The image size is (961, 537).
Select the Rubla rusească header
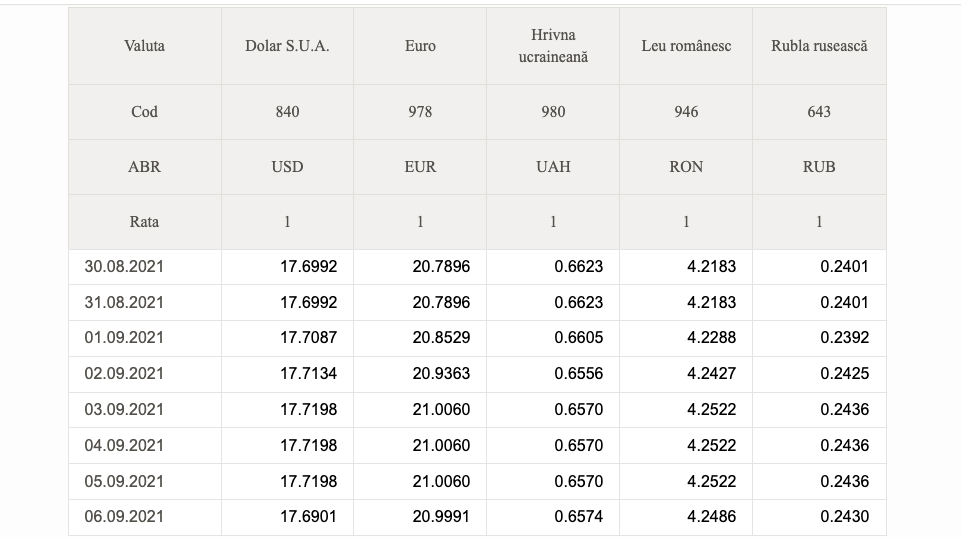[x=819, y=46]
